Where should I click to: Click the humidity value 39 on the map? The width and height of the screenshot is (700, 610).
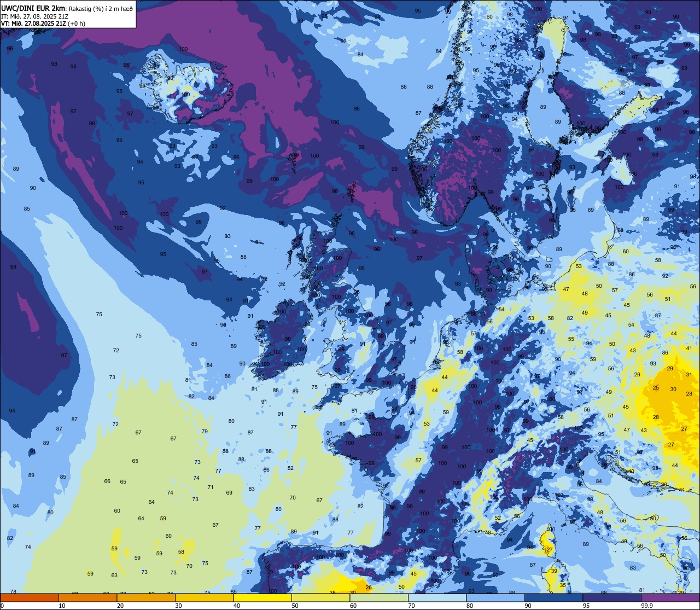(x=554, y=571)
